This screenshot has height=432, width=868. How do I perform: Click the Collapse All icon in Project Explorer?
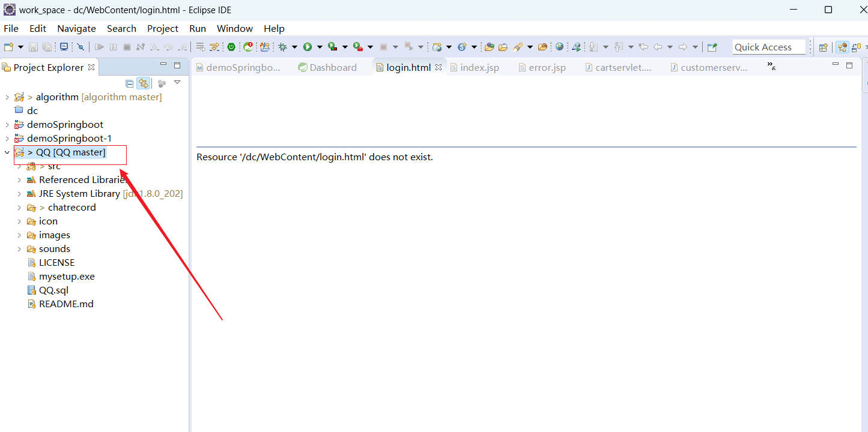129,83
